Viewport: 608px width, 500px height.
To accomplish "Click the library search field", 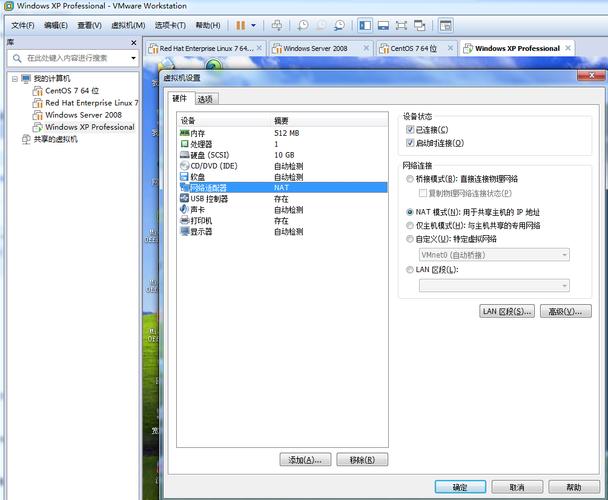I will click(73, 58).
